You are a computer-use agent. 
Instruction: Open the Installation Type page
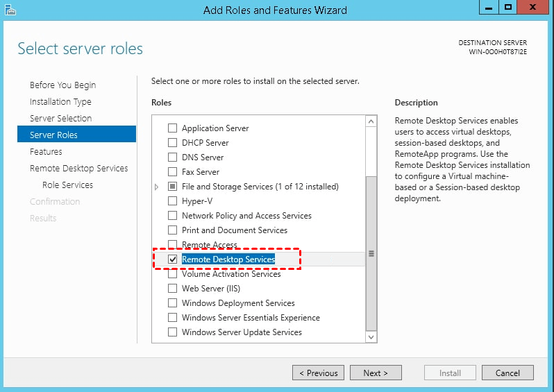[x=60, y=101]
